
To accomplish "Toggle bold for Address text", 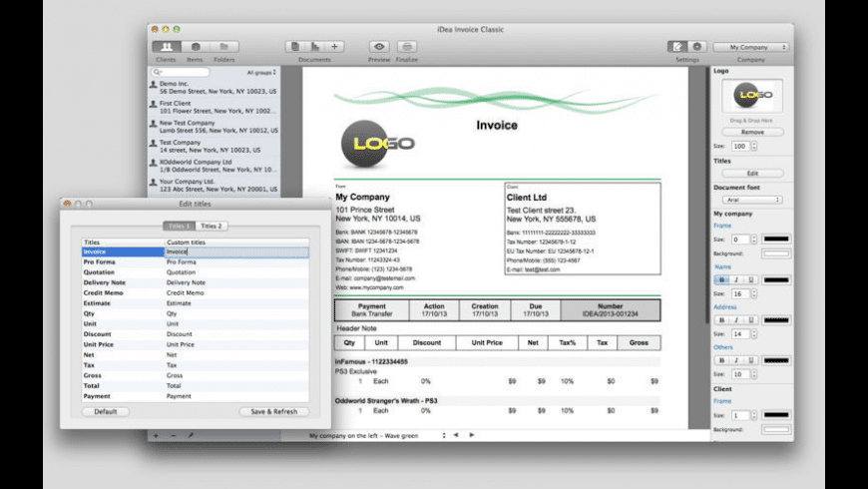I will coord(721,320).
